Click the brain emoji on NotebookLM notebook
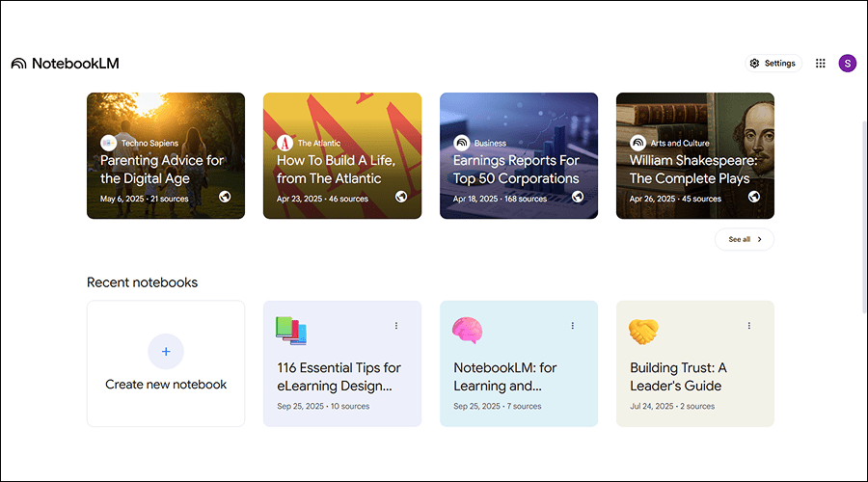Viewport: 868px width, 482px height. [x=467, y=330]
